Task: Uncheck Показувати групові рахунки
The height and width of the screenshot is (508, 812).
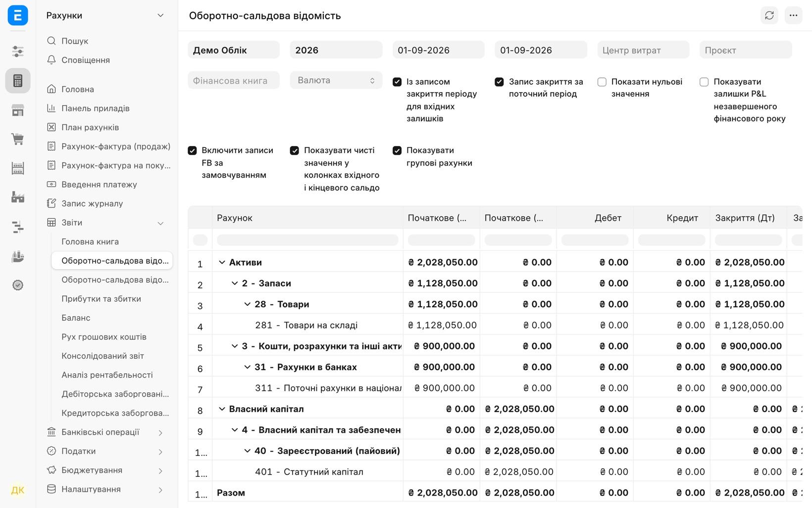Action: coord(397,151)
